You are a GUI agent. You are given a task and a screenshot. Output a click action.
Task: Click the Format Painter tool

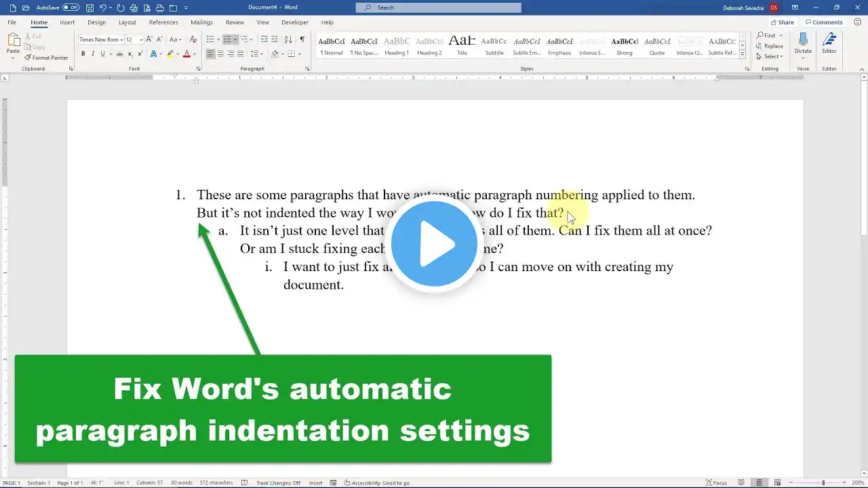(46, 58)
